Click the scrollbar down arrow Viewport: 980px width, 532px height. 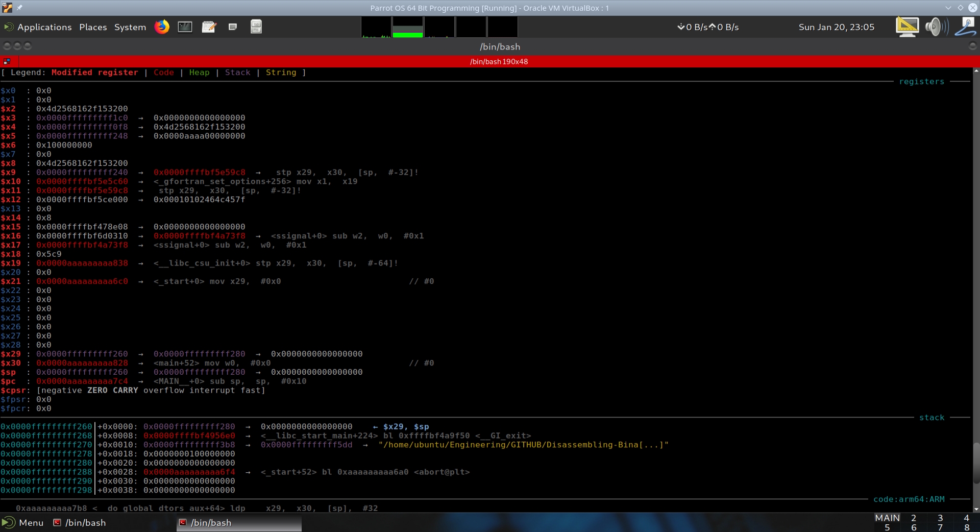[x=976, y=509]
